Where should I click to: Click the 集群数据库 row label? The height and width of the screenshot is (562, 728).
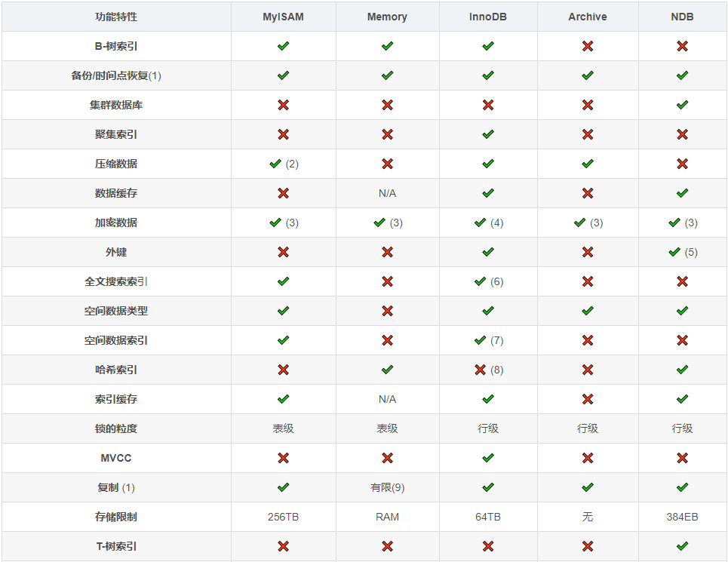tap(116, 105)
